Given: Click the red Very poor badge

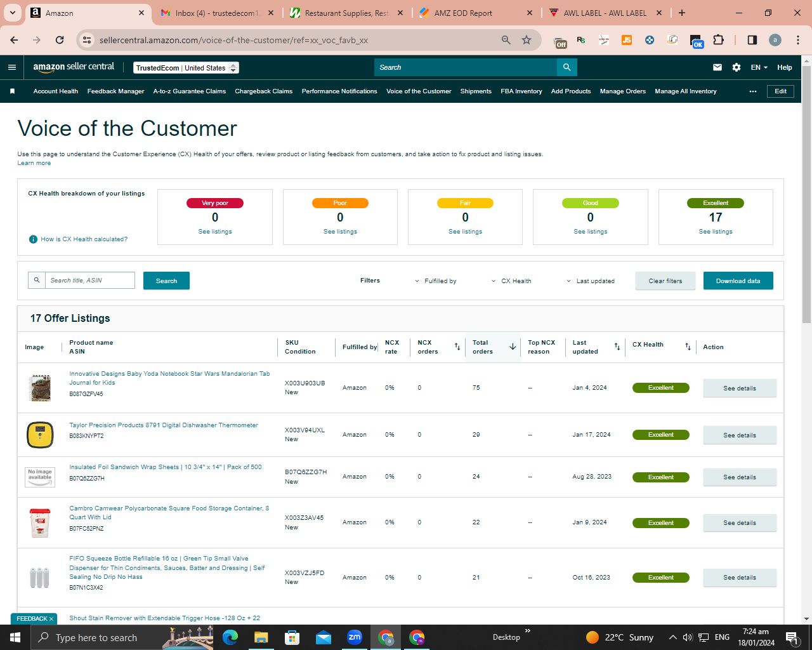Looking at the screenshot, I should click(215, 203).
